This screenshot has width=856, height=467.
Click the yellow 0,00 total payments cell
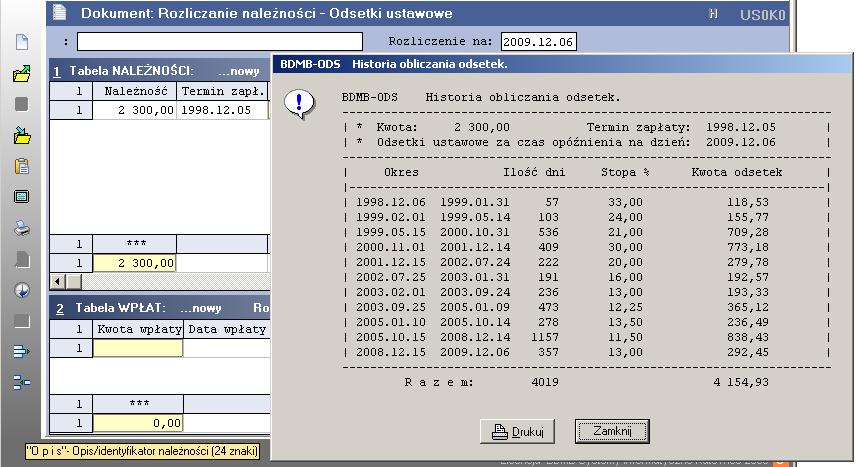(x=138, y=423)
